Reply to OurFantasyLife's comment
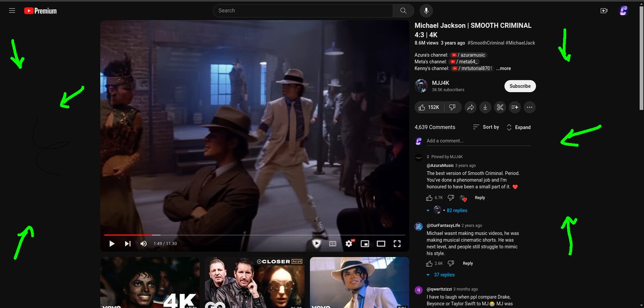The image size is (644, 308). coord(468,263)
